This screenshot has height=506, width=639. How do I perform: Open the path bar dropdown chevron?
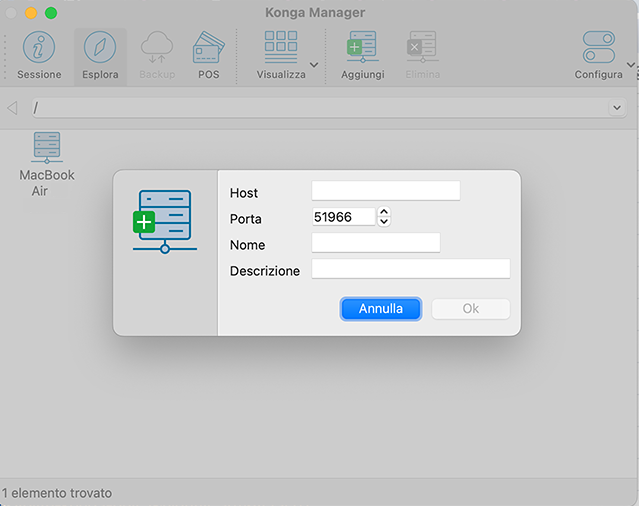point(616,108)
